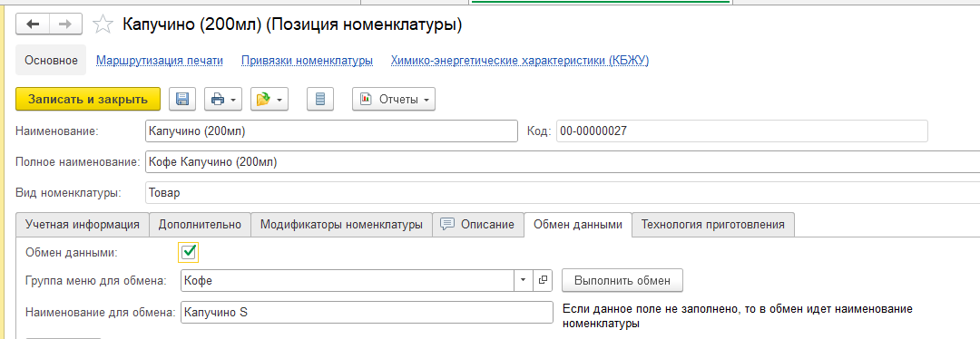Open Маршрутизация печати link
The image size is (980, 339).
click(160, 61)
